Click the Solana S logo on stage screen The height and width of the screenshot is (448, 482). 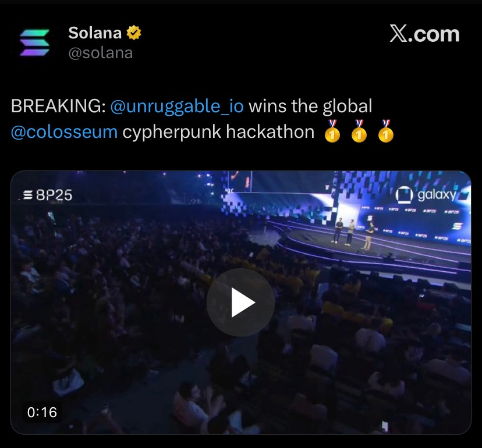click(458, 226)
